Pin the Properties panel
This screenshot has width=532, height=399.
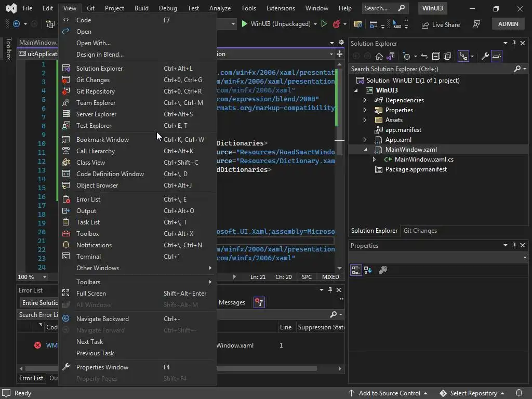pyautogui.click(x=514, y=245)
